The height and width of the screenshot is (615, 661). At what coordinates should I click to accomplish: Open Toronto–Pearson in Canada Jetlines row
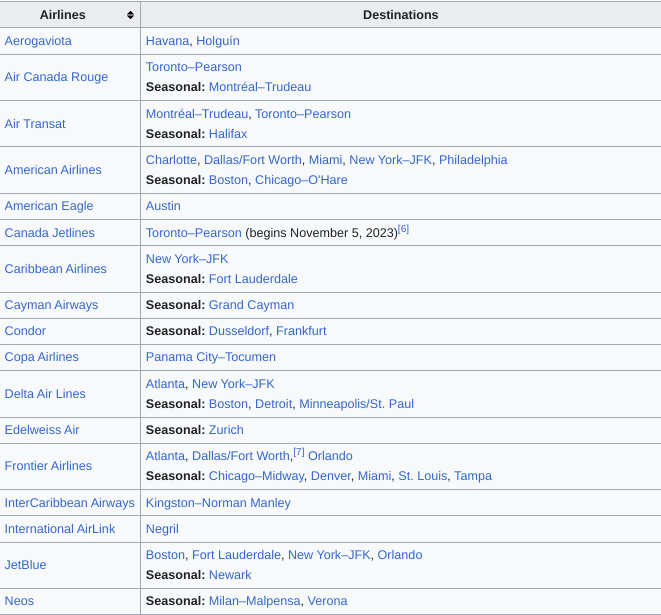(x=193, y=233)
